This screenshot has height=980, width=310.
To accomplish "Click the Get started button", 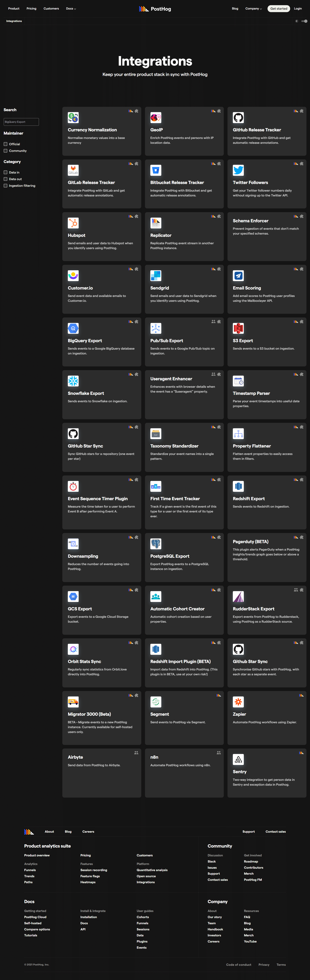I will [x=279, y=9].
